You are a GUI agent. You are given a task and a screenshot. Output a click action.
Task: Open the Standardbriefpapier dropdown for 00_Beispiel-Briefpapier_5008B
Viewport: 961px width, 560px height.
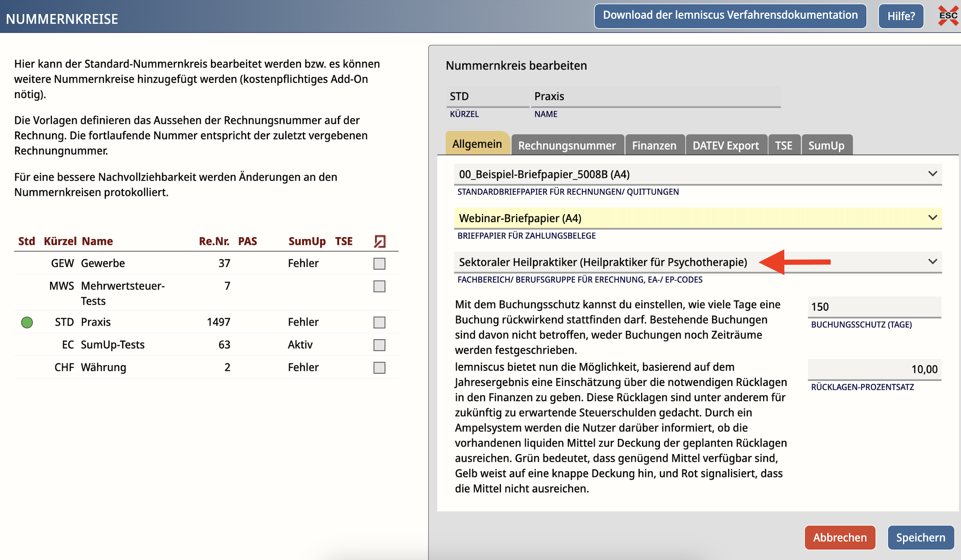pos(933,174)
